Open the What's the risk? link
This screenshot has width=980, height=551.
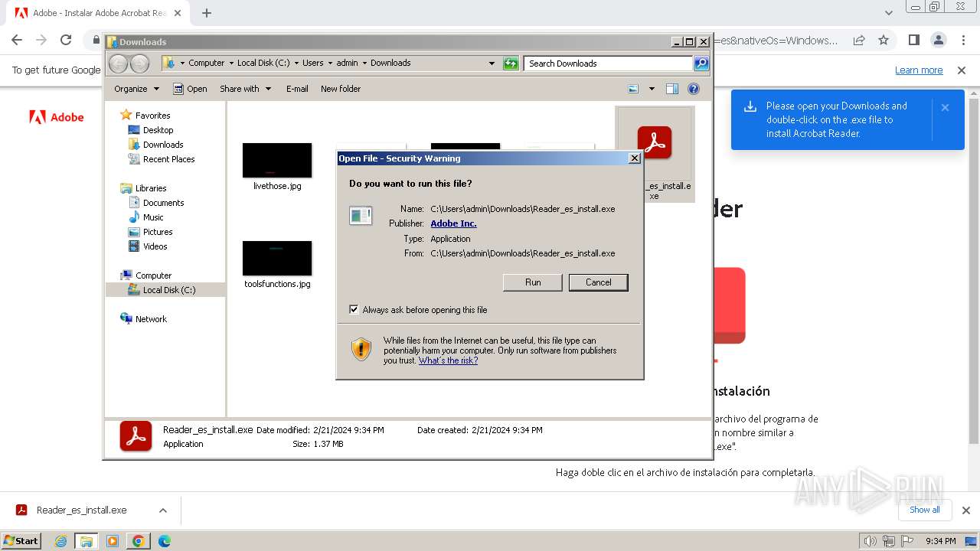[x=448, y=360]
